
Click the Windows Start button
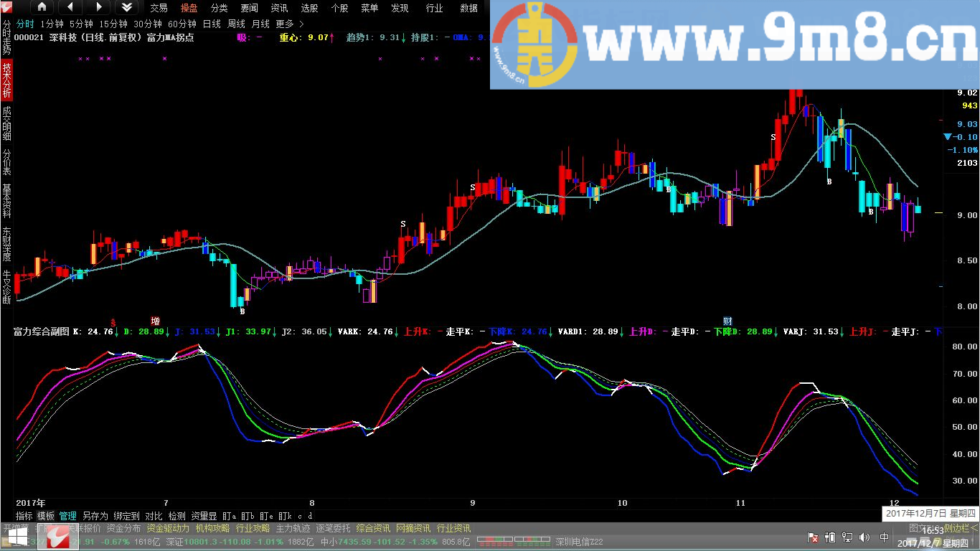(17, 537)
